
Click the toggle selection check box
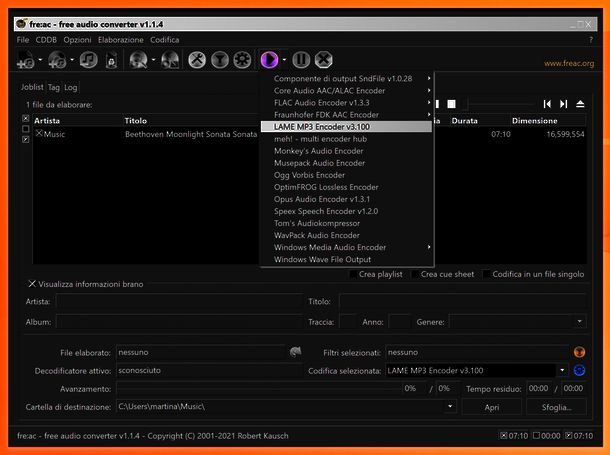tap(26, 139)
